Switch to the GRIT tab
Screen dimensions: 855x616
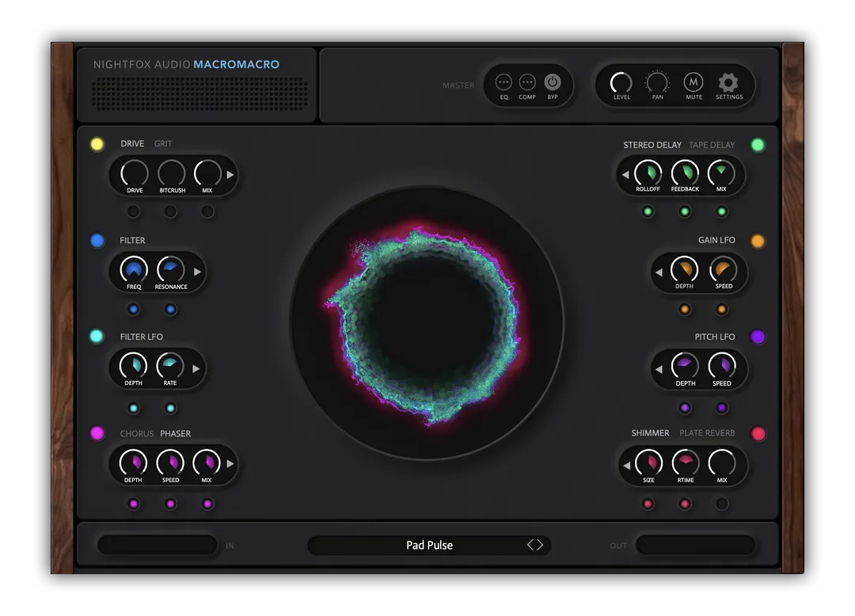click(163, 143)
